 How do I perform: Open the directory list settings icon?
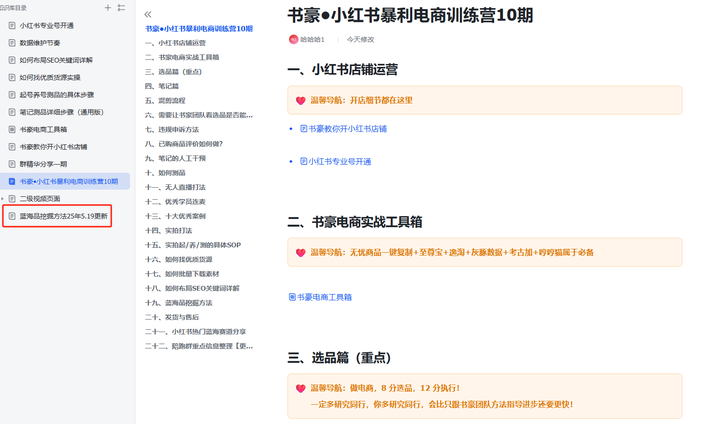(121, 7)
